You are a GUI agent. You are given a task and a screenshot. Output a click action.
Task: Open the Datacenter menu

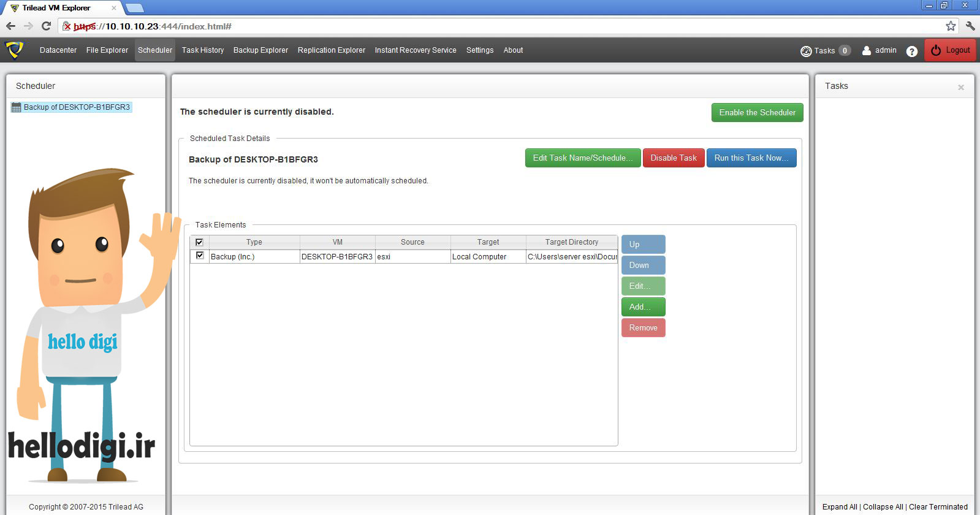coord(58,50)
